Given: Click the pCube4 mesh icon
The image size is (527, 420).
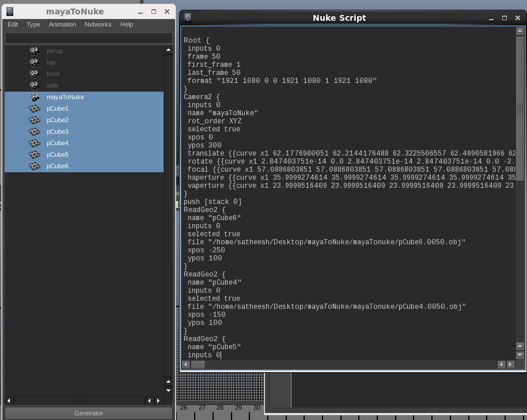Looking at the screenshot, I should coord(35,143).
